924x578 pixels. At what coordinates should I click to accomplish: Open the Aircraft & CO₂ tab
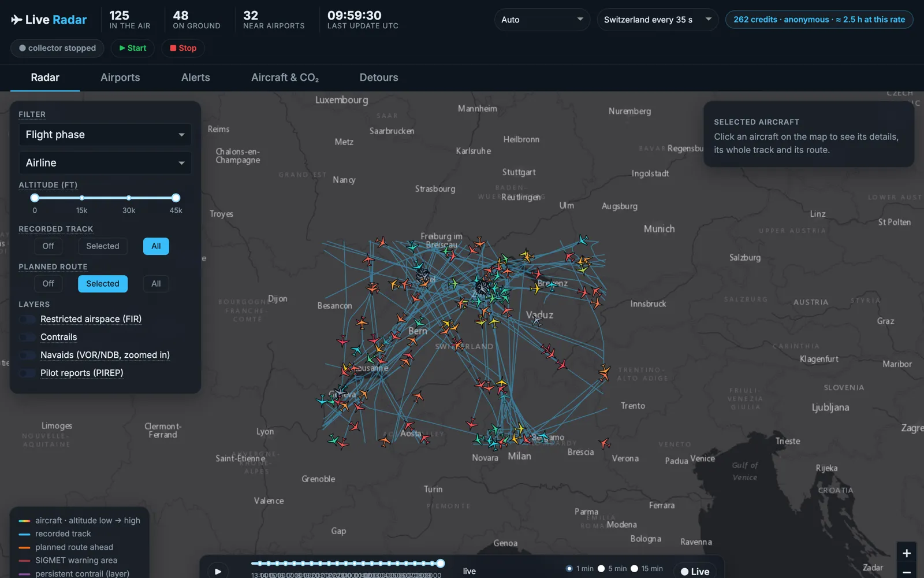285,77
